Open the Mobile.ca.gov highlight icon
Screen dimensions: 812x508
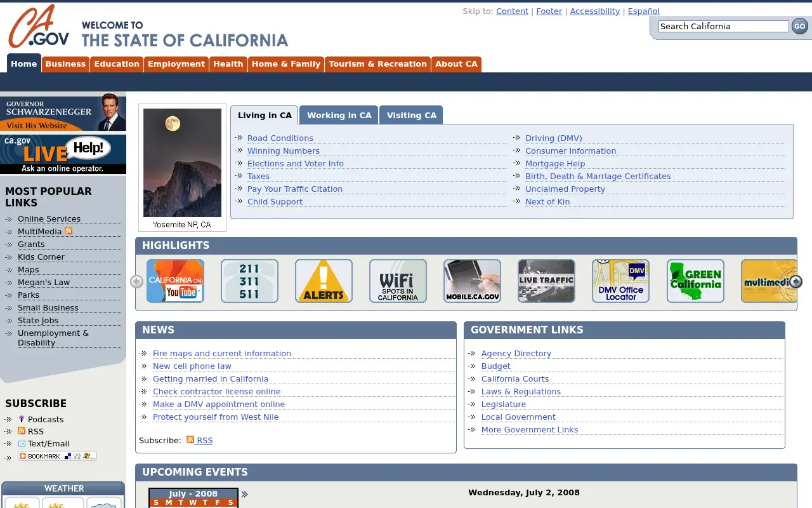coord(472,281)
